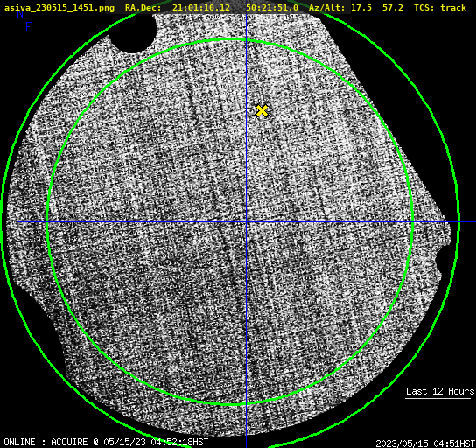Screen dimensions: 476x448
Task: Open the Last 12 Hours link
Action: click(x=440, y=391)
